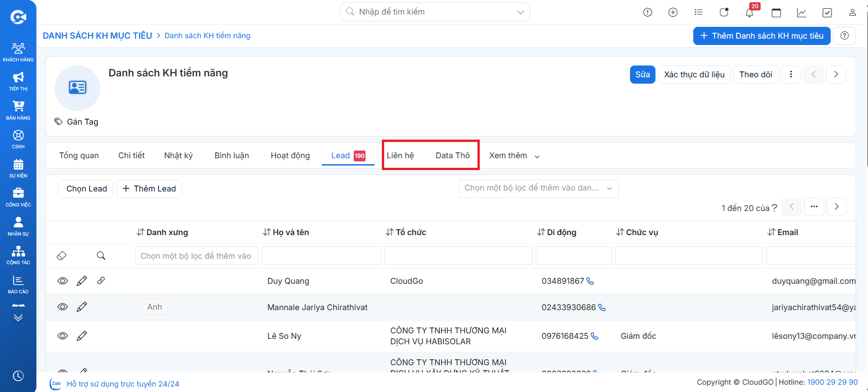Viewport: 868px width, 392px height.
Task: Edit Duy Quang lead with pencil icon
Action: coord(82,281)
